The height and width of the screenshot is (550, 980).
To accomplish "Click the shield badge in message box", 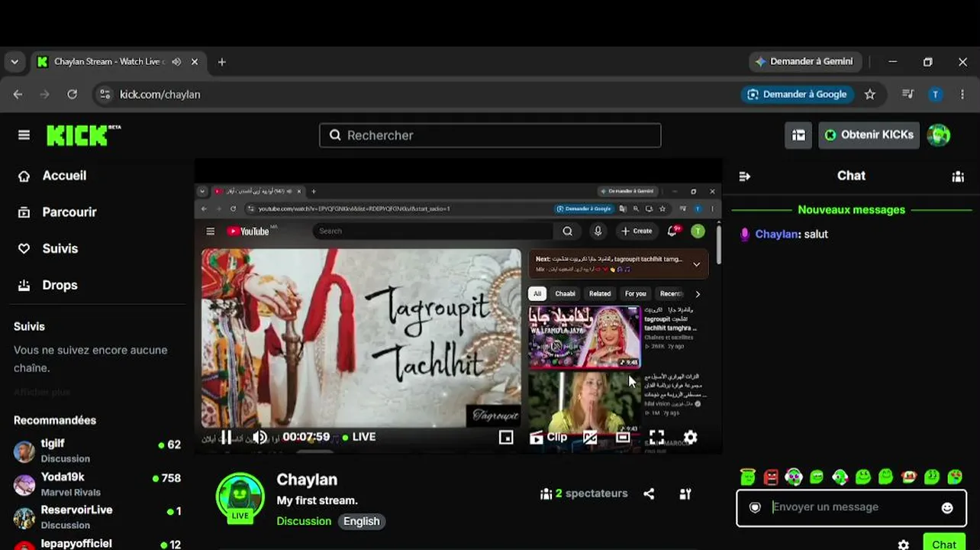I will (755, 508).
